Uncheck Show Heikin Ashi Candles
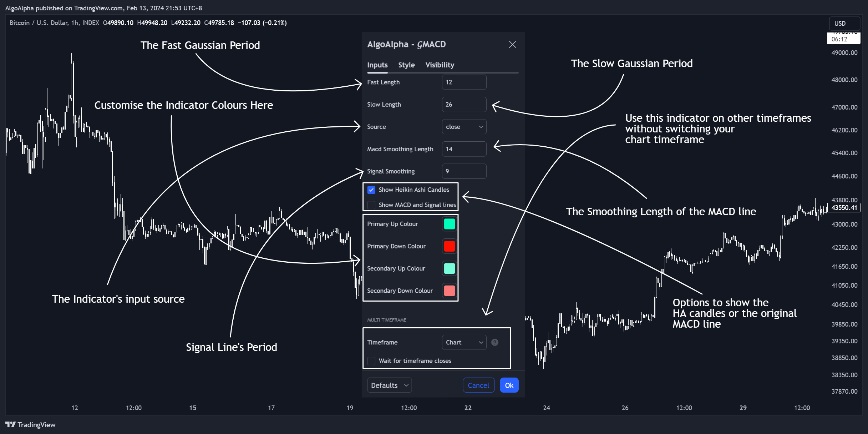 (371, 190)
